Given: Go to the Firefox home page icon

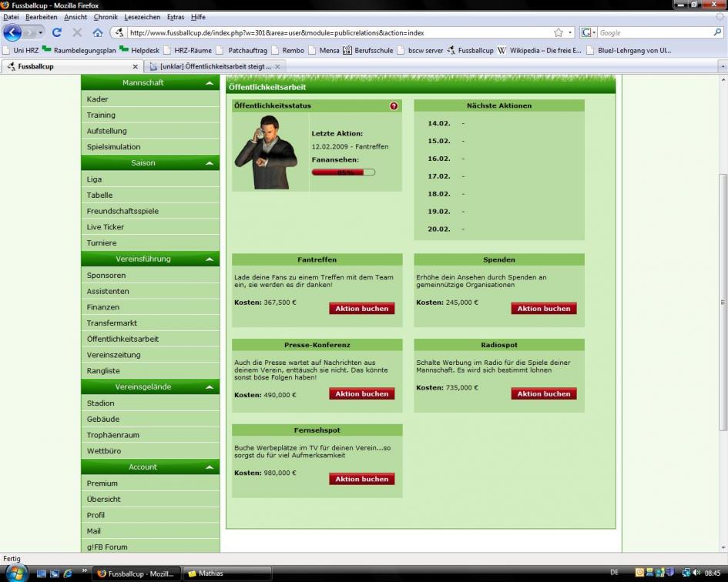Looking at the screenshot, I should pyautogui.click(x=98, y=33).
